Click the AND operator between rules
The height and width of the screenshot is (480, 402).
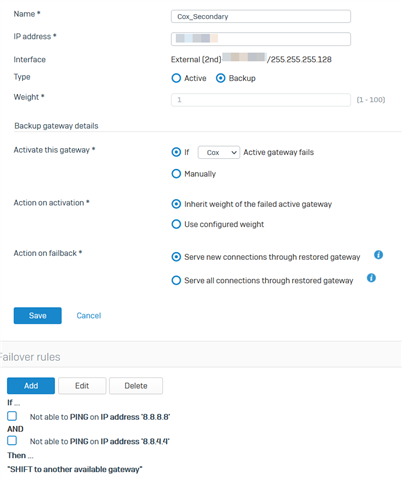click(x=15, y=429)
